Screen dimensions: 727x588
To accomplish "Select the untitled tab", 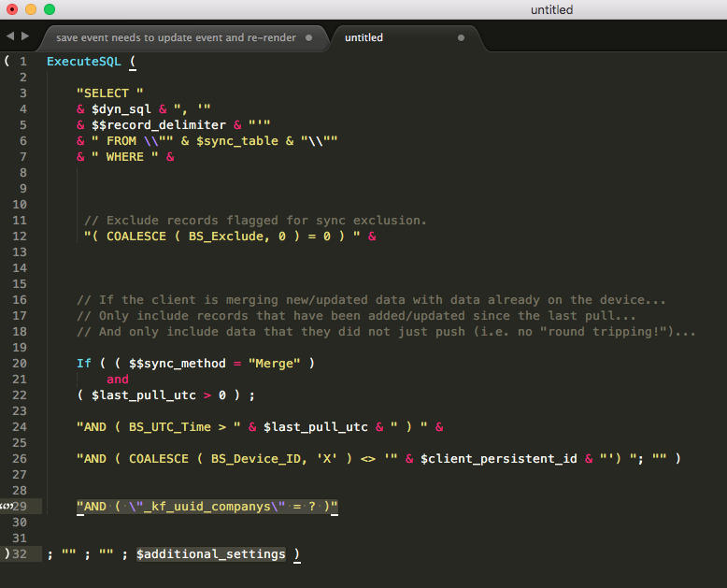I will (x=363, y=37).
